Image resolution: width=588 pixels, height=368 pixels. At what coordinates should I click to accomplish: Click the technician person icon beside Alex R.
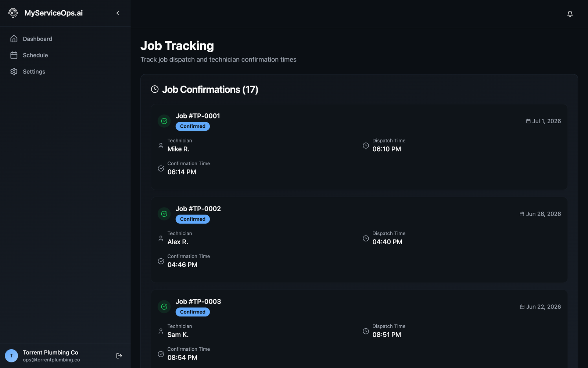161,238
